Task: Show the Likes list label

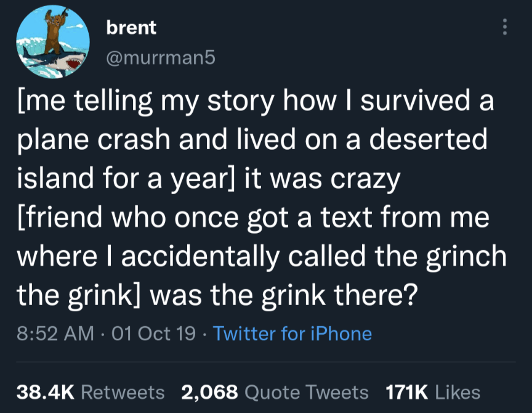Action: pyautogui.click(x=457, y=392)
